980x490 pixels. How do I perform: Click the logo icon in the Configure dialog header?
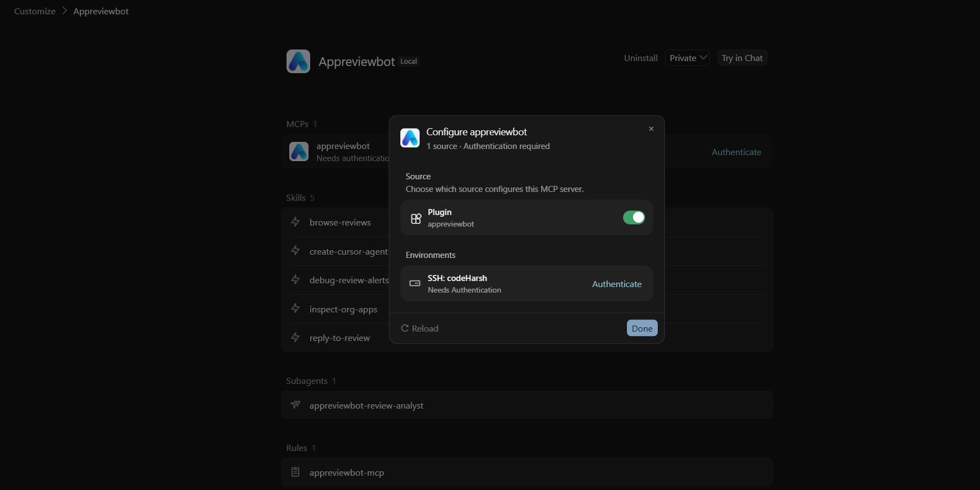click(410, 138)
